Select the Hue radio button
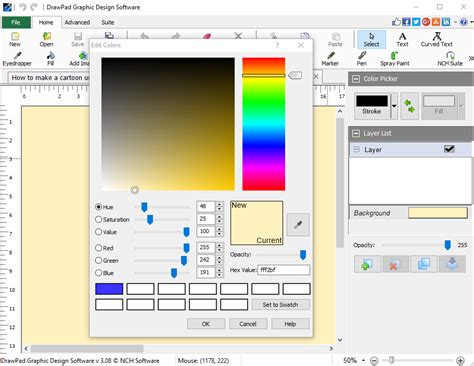The height and width of the screenshot is (366, 474). point(98,207)
